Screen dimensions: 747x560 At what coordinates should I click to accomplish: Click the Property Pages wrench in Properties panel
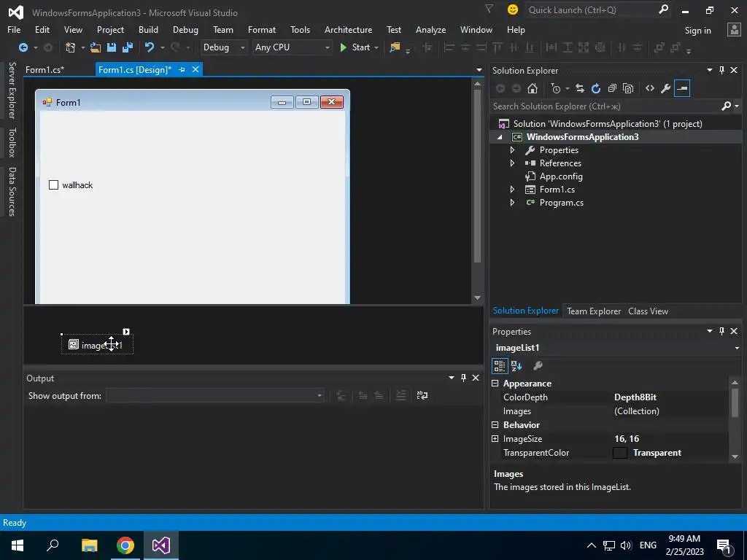coord(538,366)
